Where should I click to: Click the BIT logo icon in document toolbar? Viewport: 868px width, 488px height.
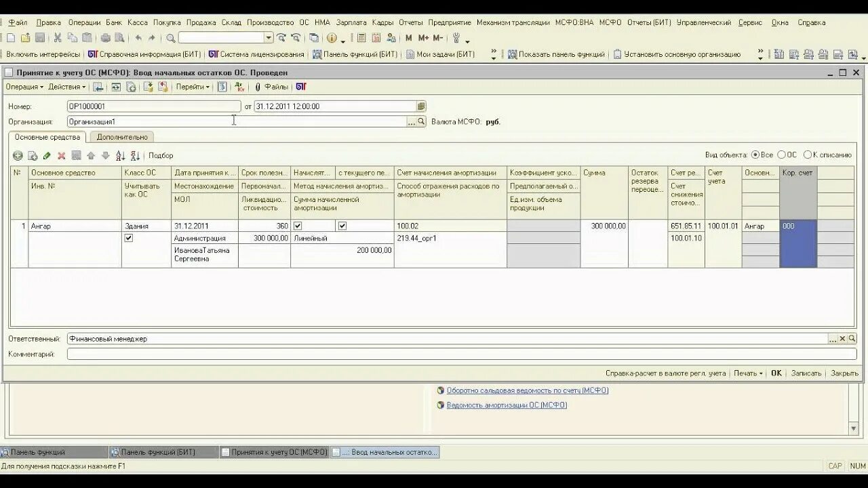(x=301, y=87)
